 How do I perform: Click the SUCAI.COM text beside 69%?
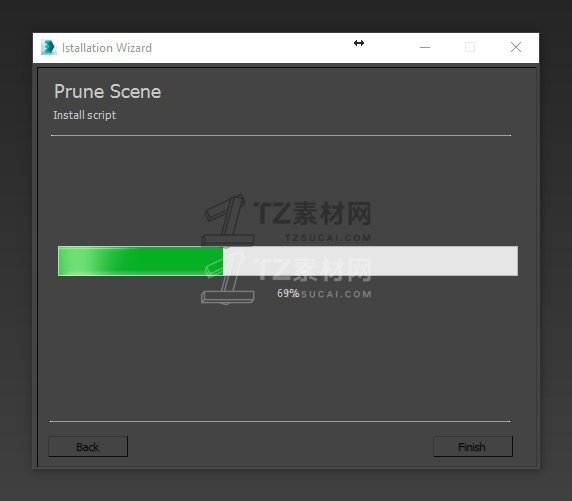336,294
